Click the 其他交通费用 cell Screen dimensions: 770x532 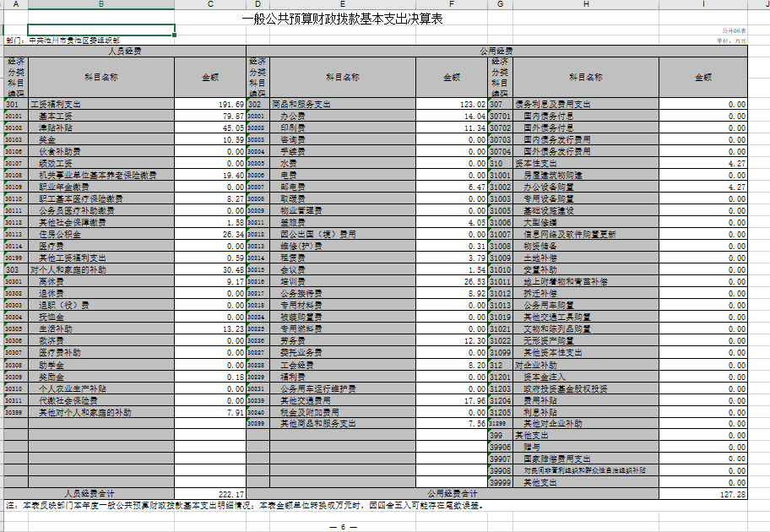point(343,400)
